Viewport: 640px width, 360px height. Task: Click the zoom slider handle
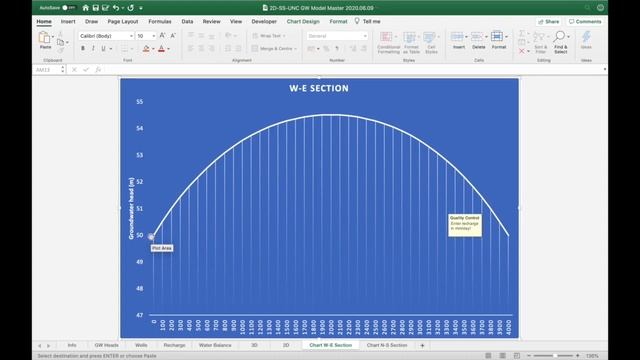[x=555, y=356]
